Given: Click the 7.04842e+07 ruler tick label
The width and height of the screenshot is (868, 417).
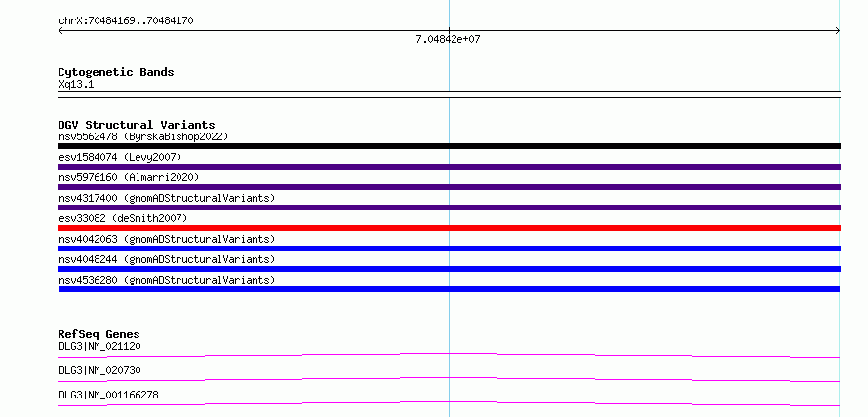Looking at the screenshot, I should [448, 39].
